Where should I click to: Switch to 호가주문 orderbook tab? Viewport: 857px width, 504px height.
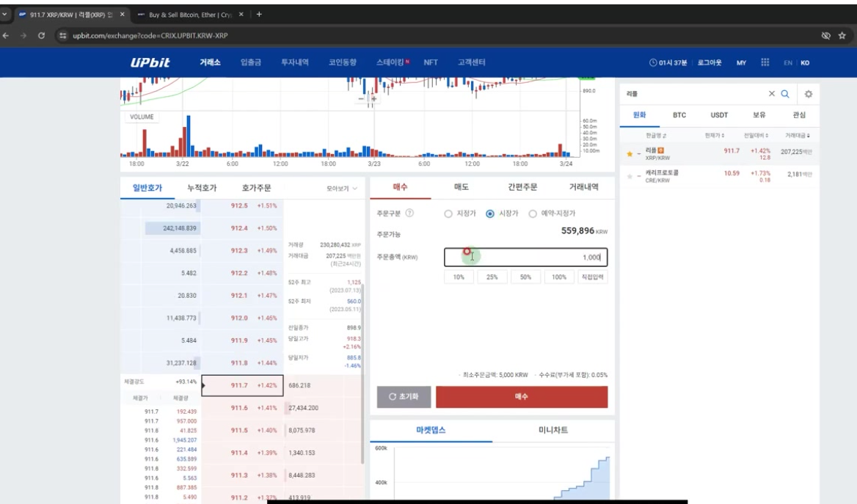click(x=256, y=188)
